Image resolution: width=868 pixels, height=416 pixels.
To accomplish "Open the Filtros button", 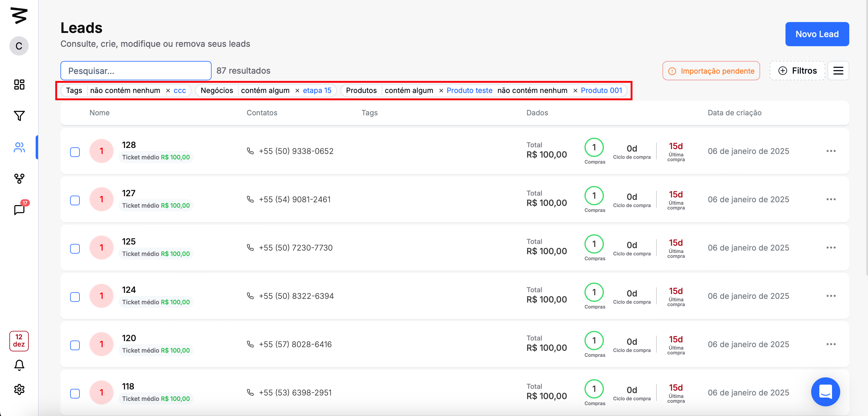I will 797,71.
